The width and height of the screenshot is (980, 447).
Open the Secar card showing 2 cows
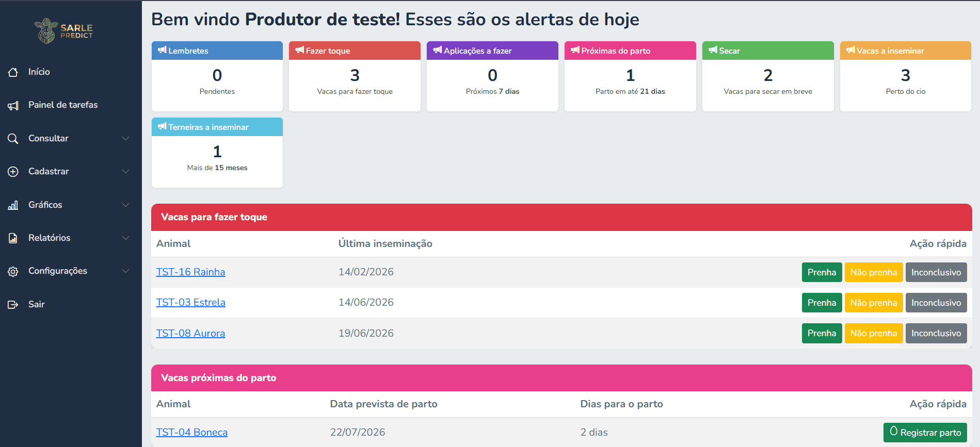(x=768, y=76)
